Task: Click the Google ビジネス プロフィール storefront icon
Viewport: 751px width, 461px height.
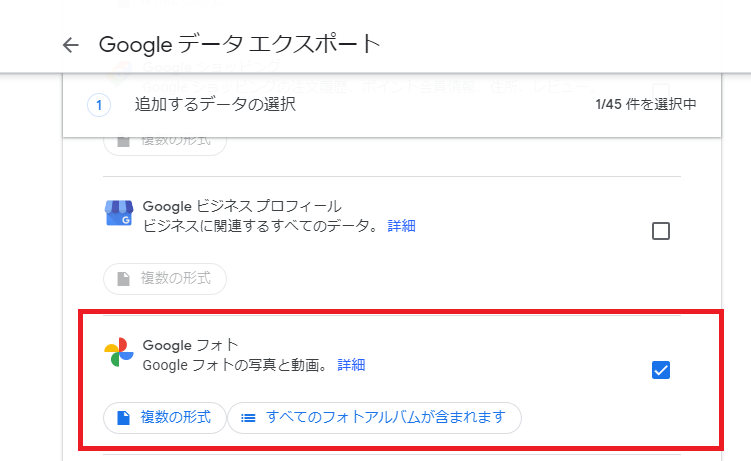Action: pyautogui.click(x=118, y=213)
